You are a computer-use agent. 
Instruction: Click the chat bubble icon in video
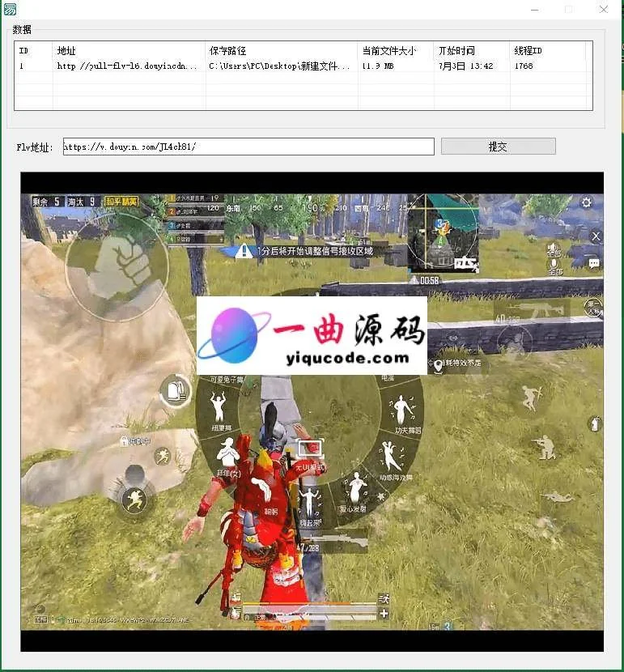(594, 263)
